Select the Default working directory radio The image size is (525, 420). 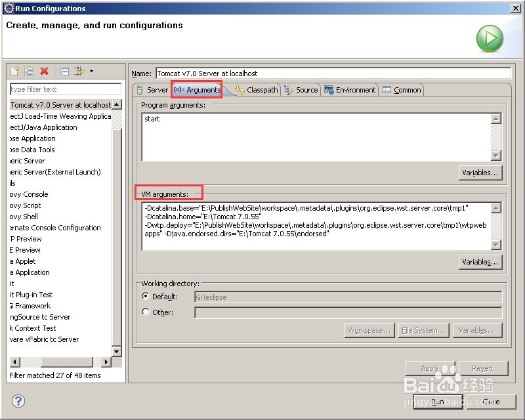point(146,296)
